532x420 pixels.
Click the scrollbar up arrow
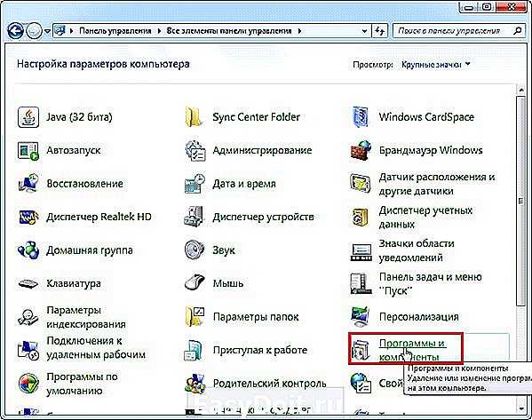click(x=521, y=90)
